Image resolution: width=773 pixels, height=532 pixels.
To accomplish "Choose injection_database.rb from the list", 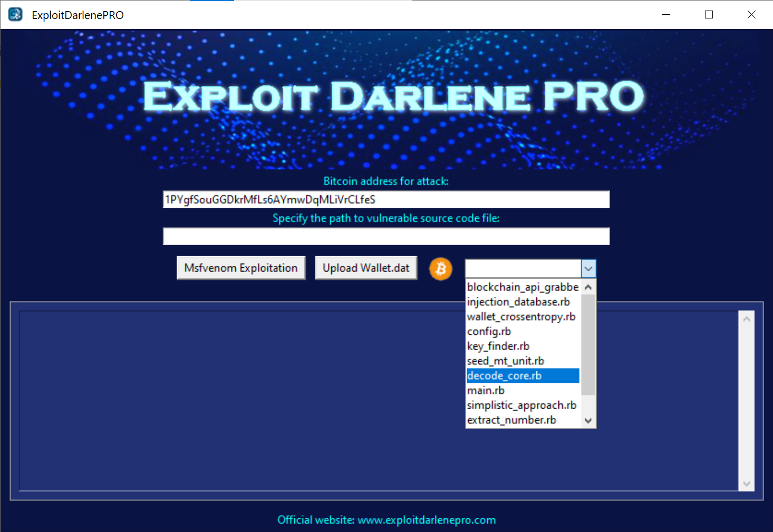I will [523, 302].
